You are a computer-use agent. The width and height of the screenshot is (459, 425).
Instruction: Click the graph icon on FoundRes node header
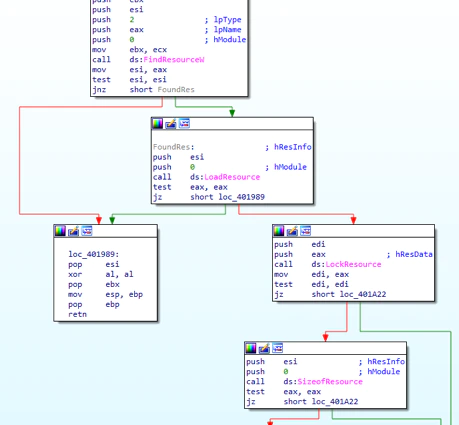(184, 124)
